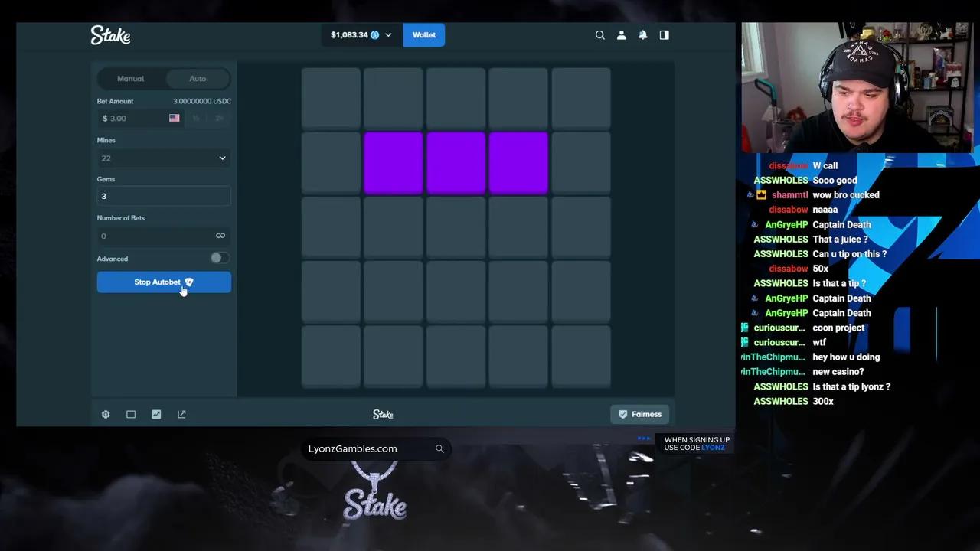Click the 'USE CODE LYONZ' signup banner
This screenshot has height=551, width=980.
point(697,444)
